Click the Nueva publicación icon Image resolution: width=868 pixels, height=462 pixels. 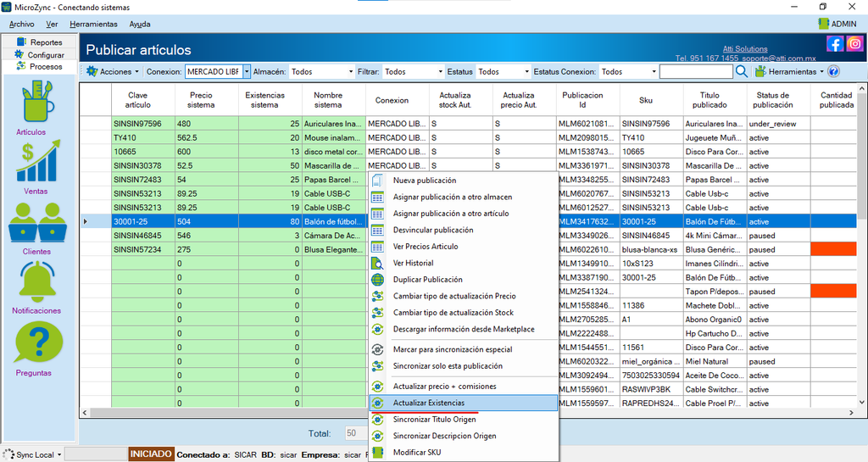tap(377, 181)
